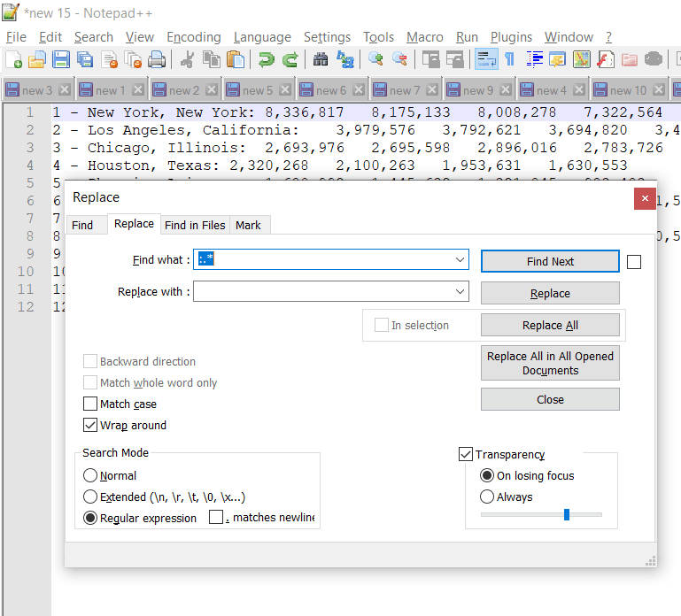Toggle the '. matches newline' checkbox

(216, 517)
